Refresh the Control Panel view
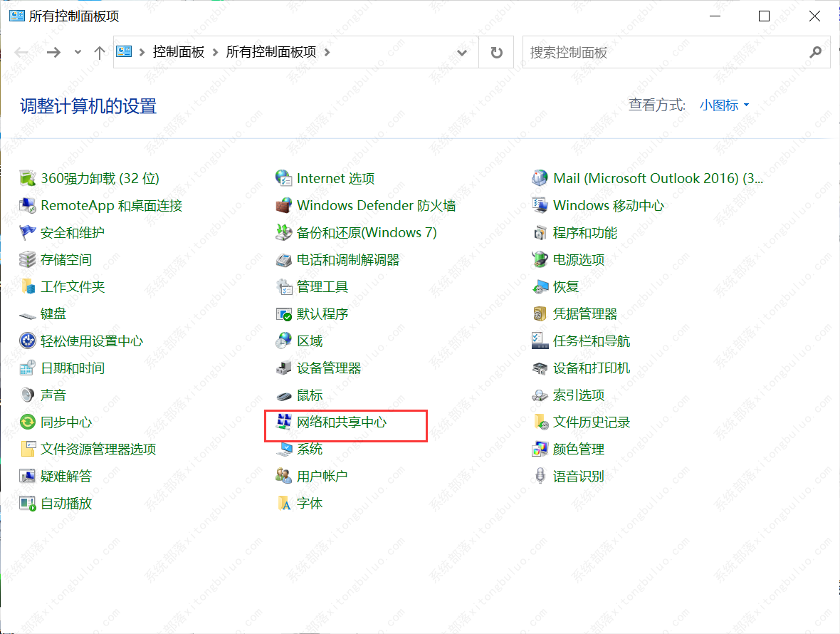The width and height of the screenshot is (840, 634). (x=495, y=51)
